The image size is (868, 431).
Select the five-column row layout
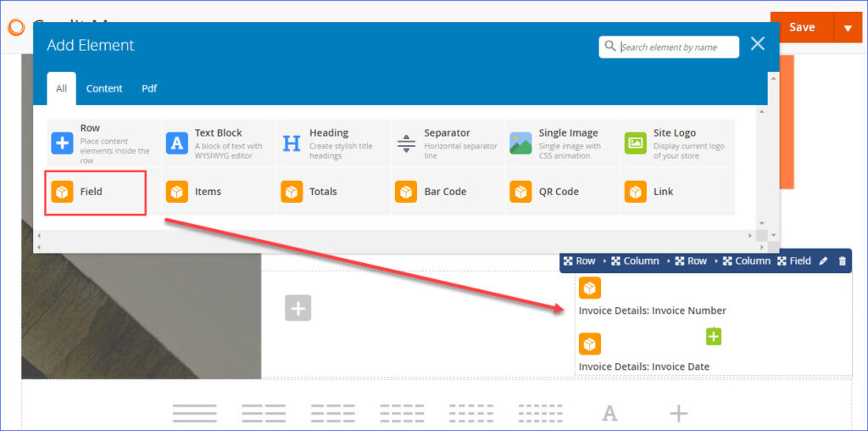[x=471, y=413]
